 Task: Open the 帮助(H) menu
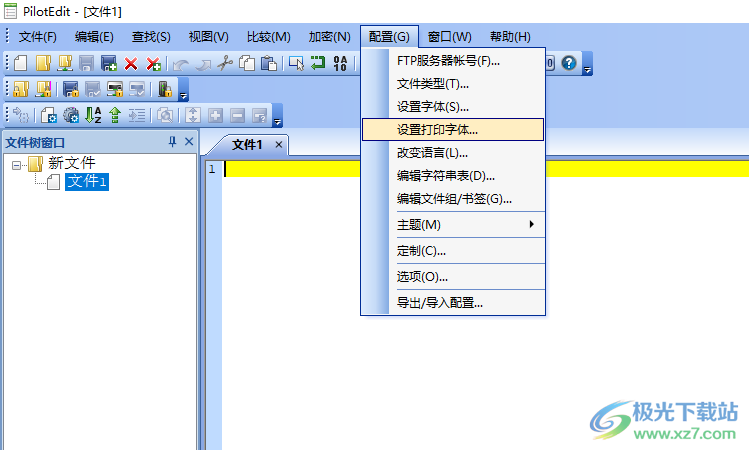point(510,37)
